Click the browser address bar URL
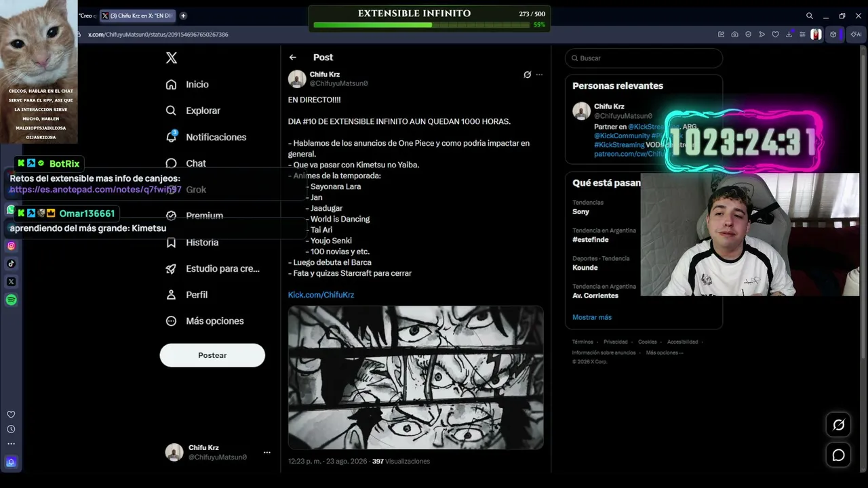 (158, 35)
